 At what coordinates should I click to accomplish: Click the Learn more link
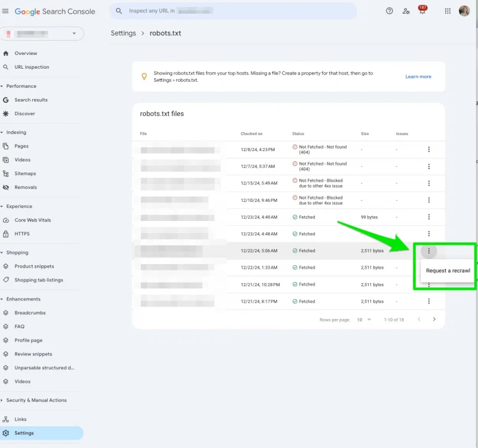(x=418, y=77)
